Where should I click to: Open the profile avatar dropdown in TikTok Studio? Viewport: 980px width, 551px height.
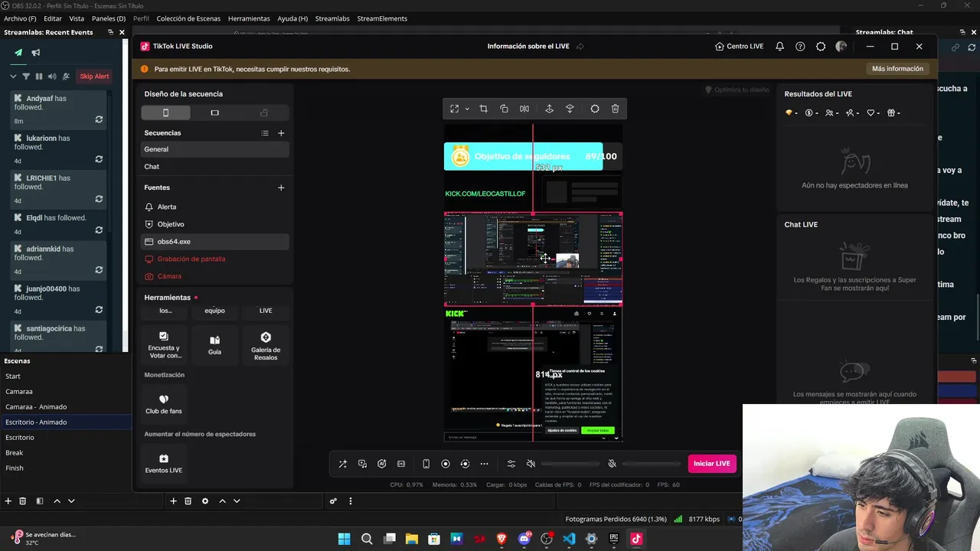tap(841, 46)
